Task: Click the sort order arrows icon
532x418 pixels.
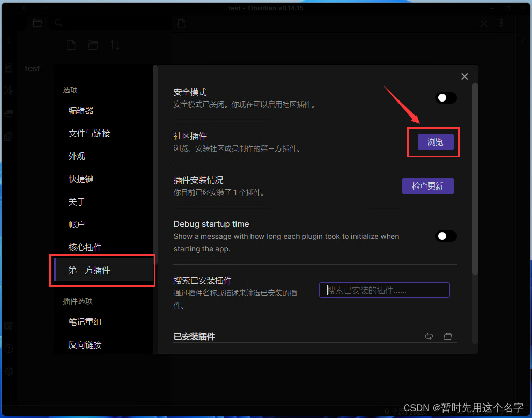Action: [x=115, y=45]
